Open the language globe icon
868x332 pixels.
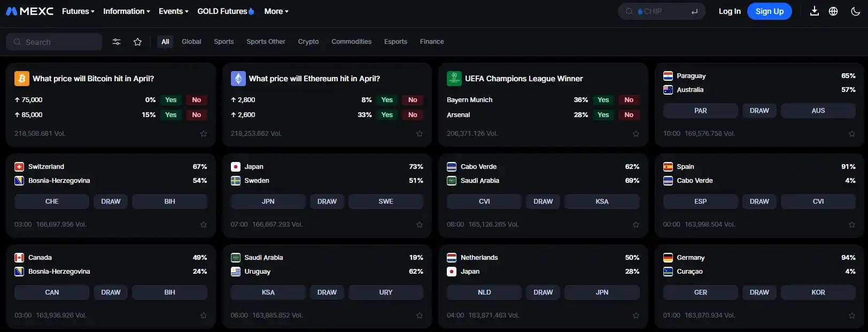point(833,11)
